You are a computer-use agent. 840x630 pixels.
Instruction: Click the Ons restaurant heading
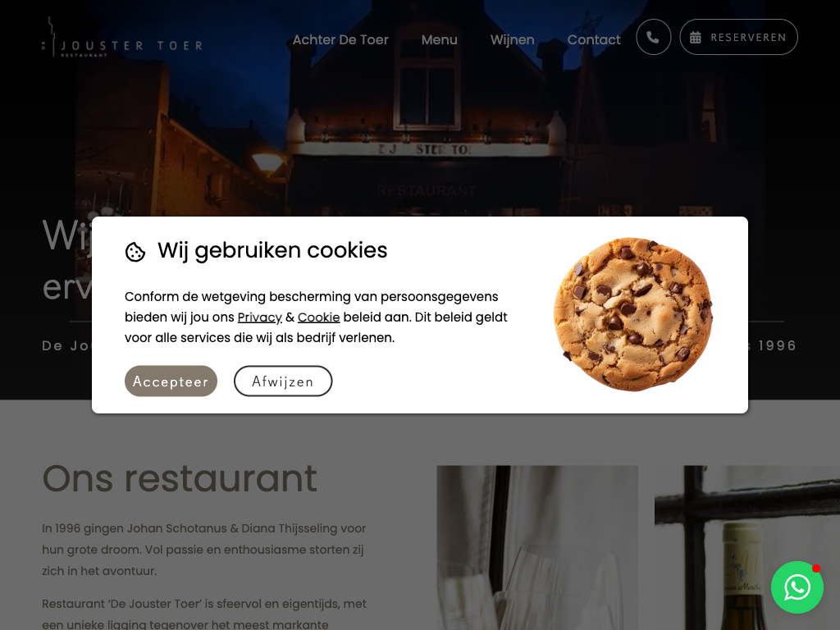coord(180,478)
